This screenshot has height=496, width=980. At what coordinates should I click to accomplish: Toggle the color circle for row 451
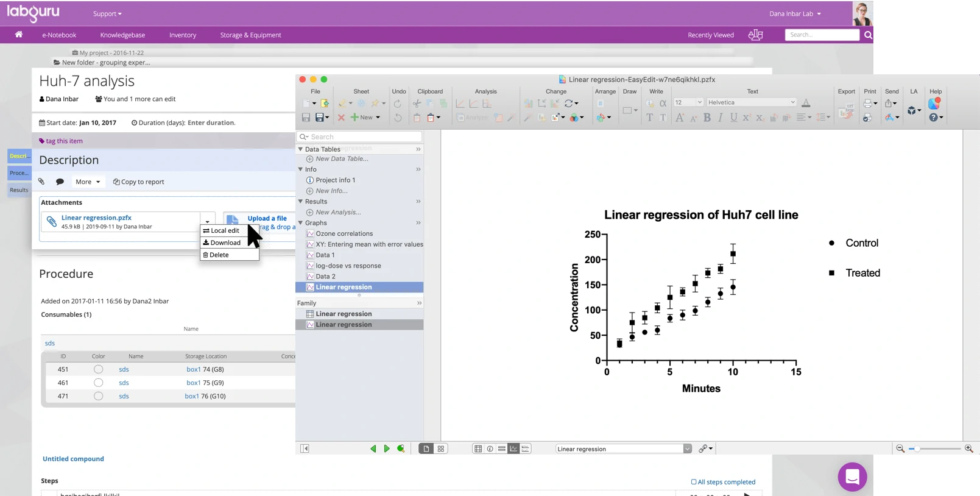[x=98, y=369]
